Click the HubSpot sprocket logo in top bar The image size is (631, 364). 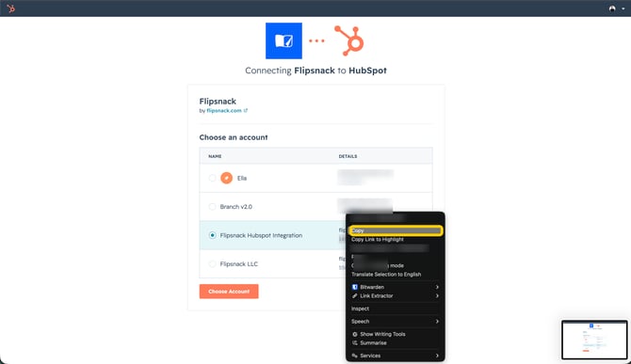[x=11, y=8]
